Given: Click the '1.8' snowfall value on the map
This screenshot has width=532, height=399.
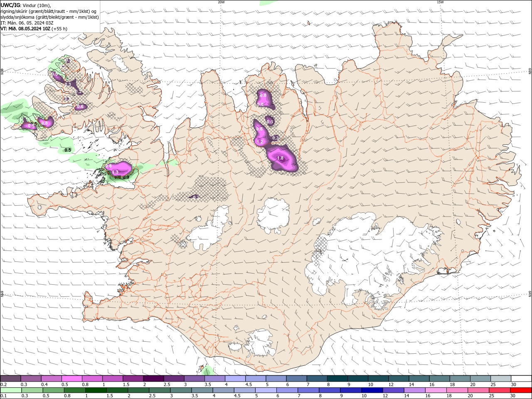Looking at the screenshot, I should tap(280, 158).
